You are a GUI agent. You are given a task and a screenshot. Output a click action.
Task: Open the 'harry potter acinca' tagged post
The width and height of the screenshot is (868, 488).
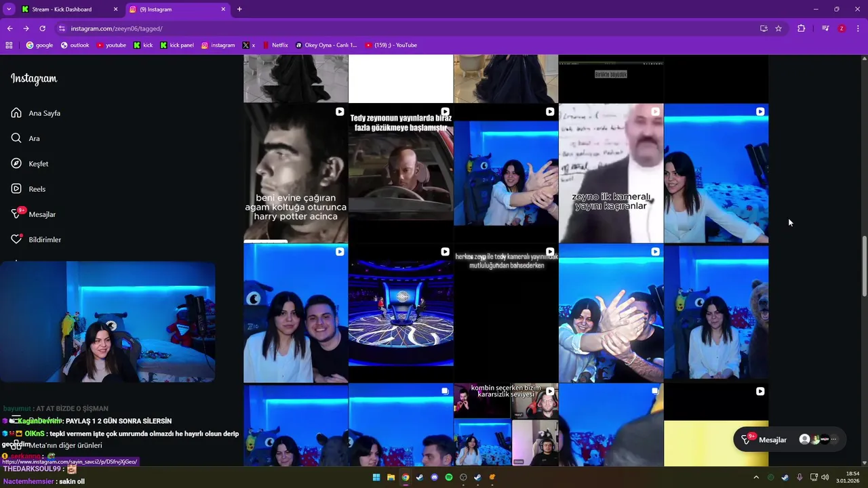point(296,174)
